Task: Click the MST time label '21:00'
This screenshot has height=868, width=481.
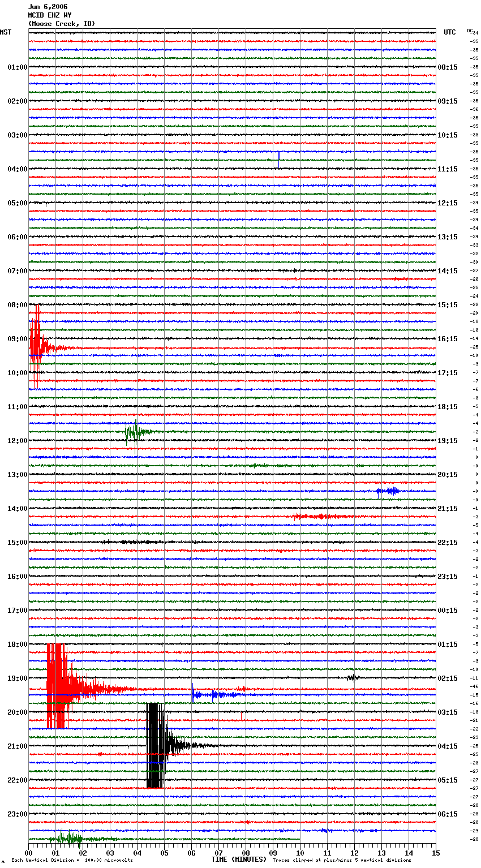Action: click(x=18, y=746)
